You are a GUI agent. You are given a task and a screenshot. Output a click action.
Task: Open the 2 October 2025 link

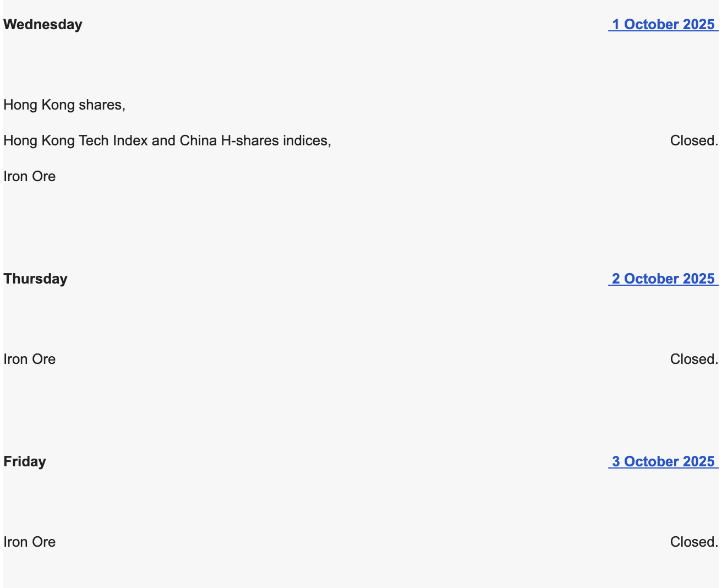tap(663, 279)
